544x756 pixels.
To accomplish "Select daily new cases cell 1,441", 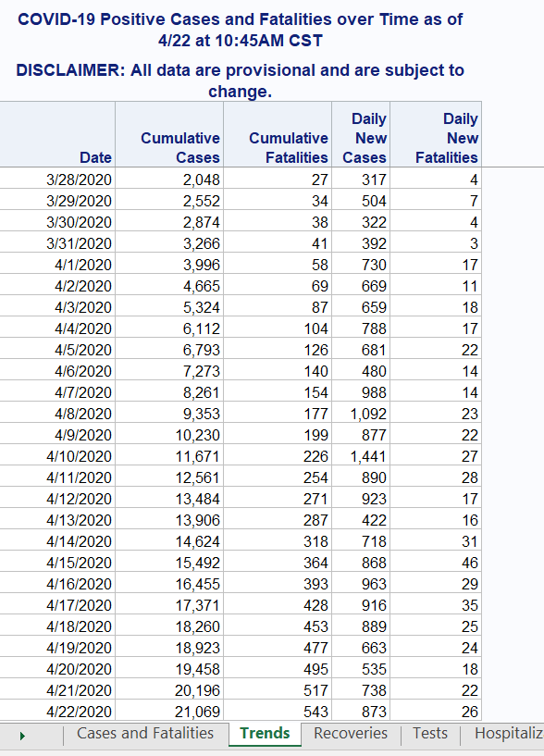I will (361, 455).
